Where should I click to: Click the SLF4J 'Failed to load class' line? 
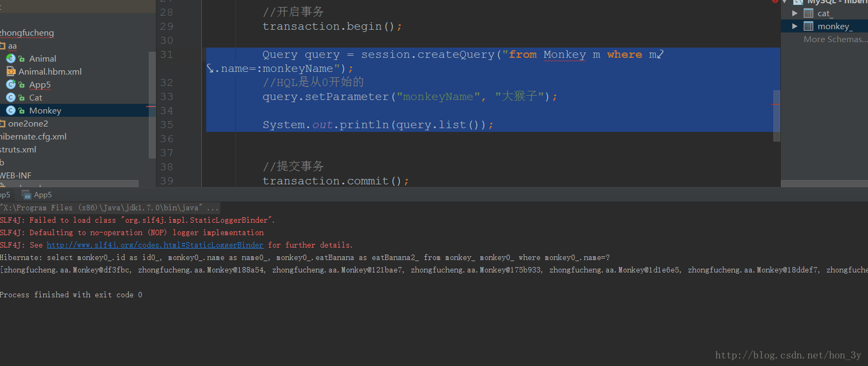(137, 220)
